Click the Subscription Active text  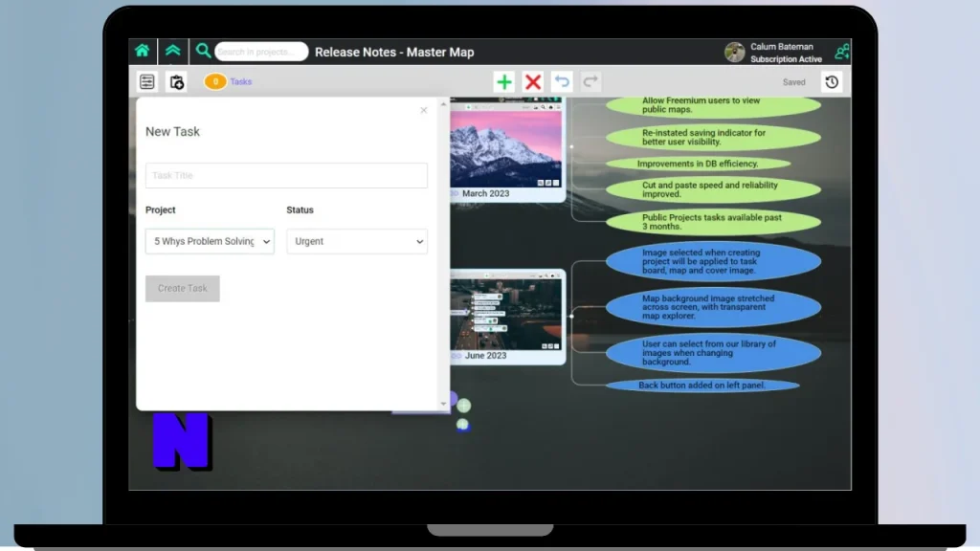click(x=787, y=59)
